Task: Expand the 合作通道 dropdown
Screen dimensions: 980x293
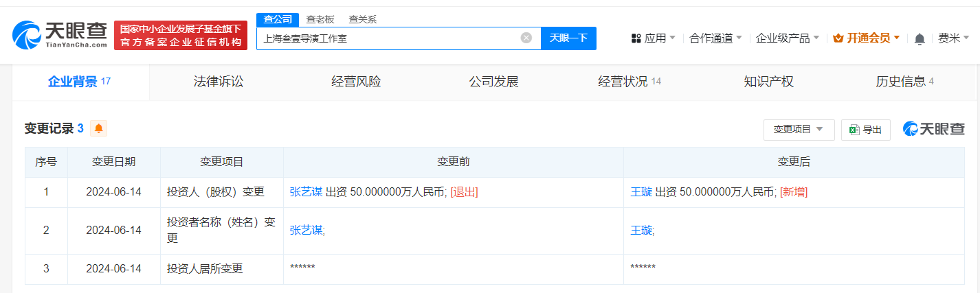Action: [715, 38]
